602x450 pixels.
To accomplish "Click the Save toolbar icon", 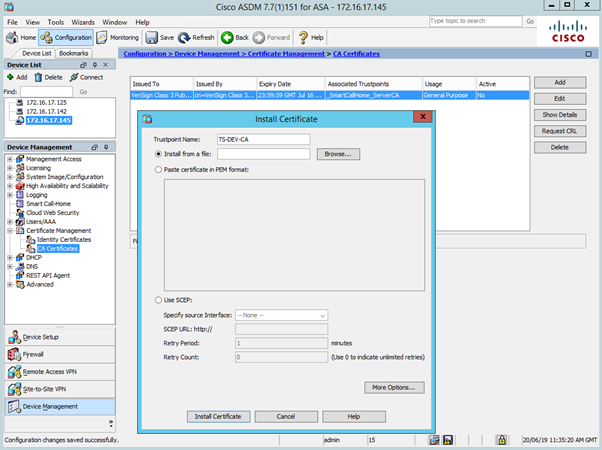I will click(151, 37).
